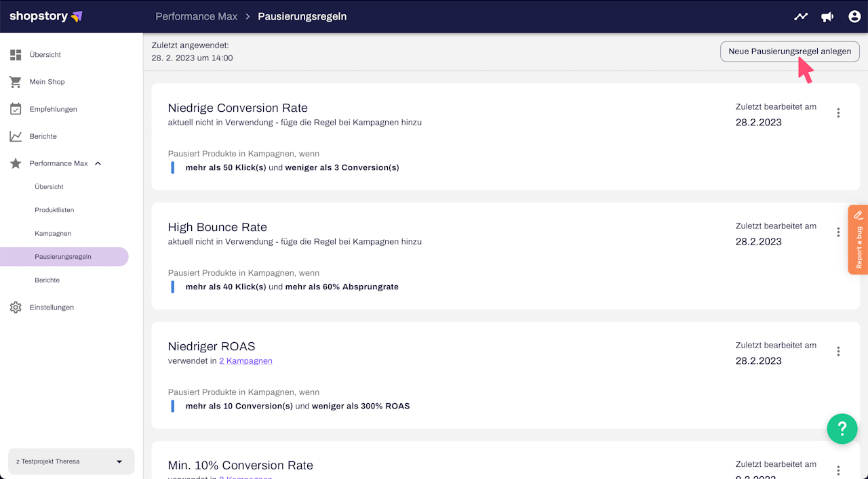The height and width of the screenshot is (479, 868).
Task: Open the trend chart icon in header
Action: (x=801, y=16)
